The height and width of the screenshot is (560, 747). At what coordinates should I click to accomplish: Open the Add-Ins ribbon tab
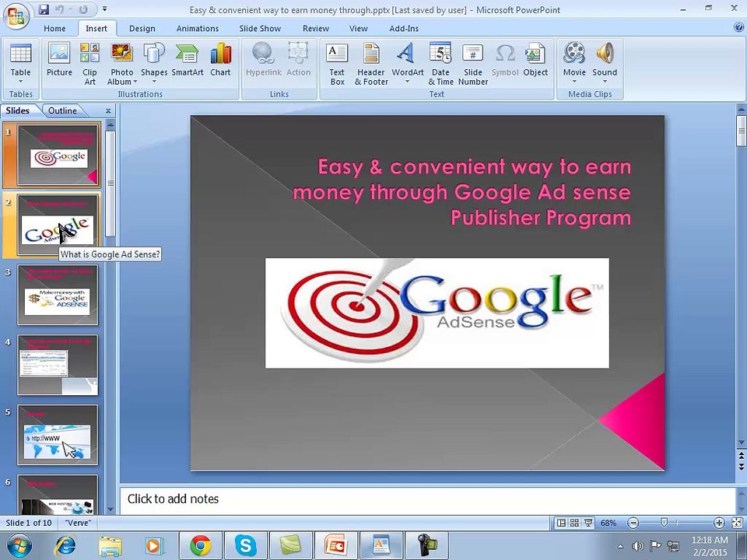(x=404, y=29)
